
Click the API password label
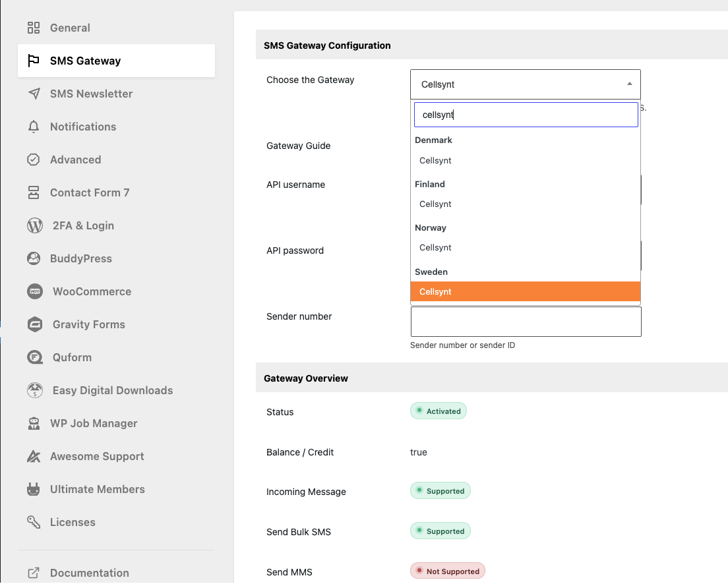tap(295, 250)
